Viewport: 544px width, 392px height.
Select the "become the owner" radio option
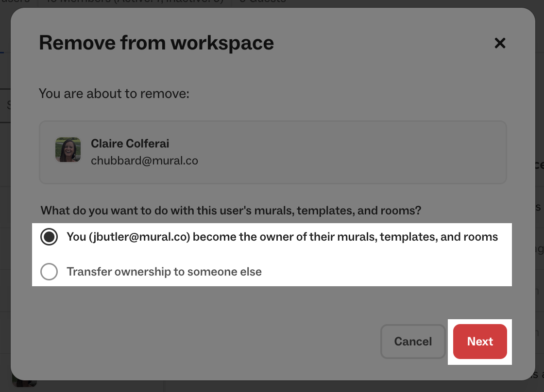[x=49, y=237]
